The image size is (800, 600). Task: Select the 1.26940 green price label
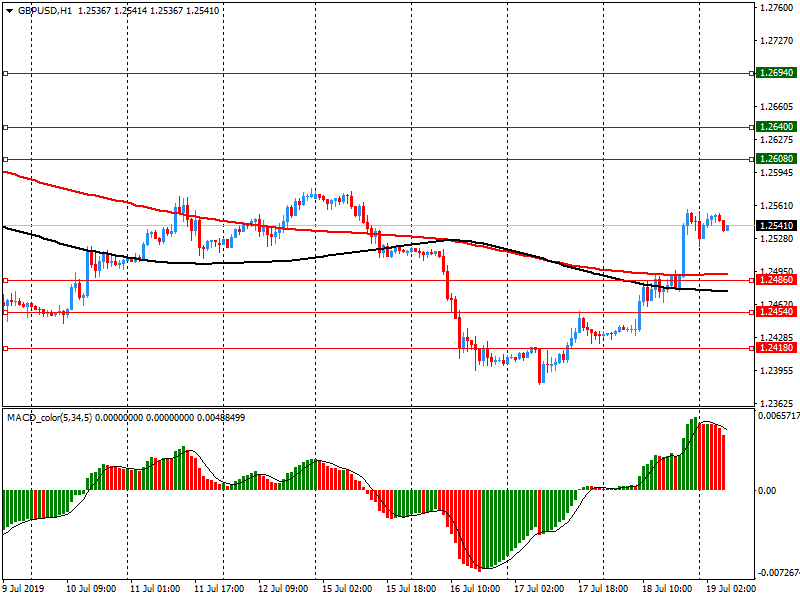(x=777, y=73)
